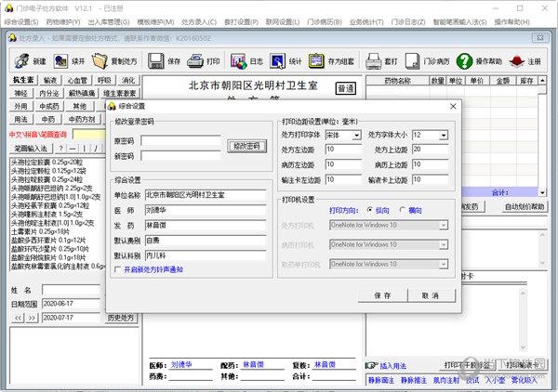Select 土霉素片 0.25g×18片 in drug list
The width and height of the screenshot is (558, 392).
(41, 231)
